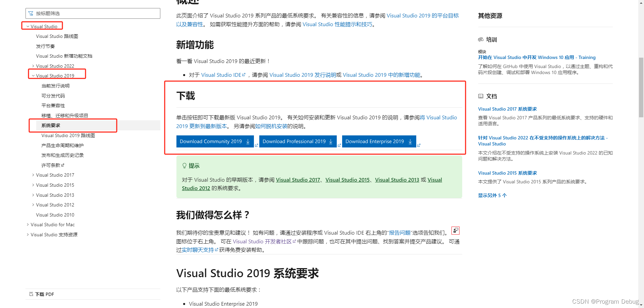Expand the Visual Studio 2022 tree node
The height and width of the screenshot is (308, 644).
pyautogui.click(x=33, y=66)
